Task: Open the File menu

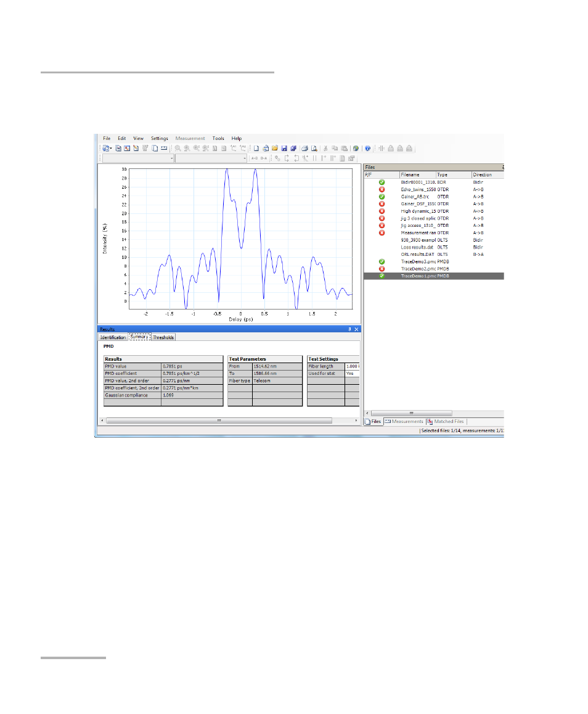Action: 107,139
